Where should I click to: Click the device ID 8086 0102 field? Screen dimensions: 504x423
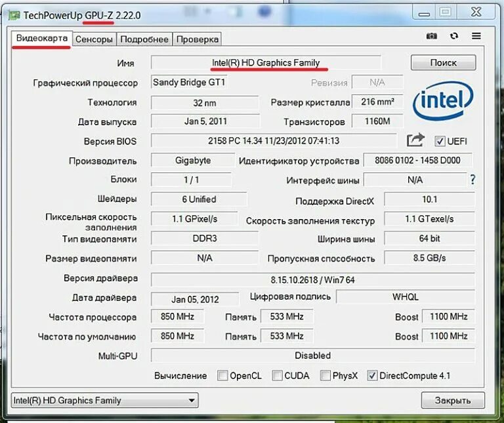[417, 160]
